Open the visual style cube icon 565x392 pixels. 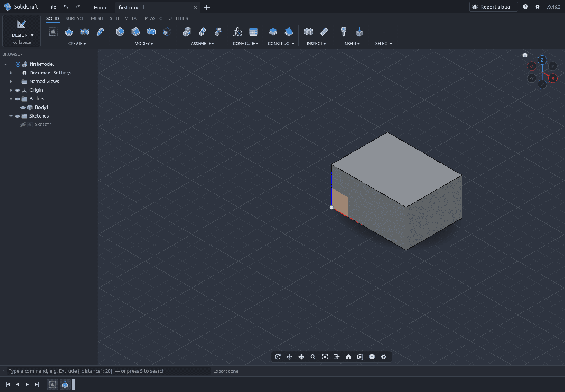click(372, 357)
